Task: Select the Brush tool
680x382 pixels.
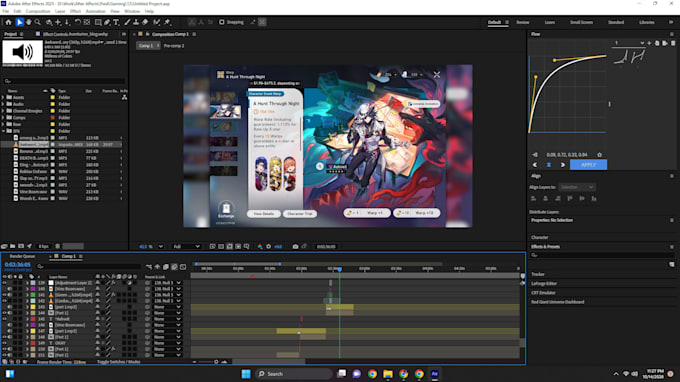Action: point(127,22)
